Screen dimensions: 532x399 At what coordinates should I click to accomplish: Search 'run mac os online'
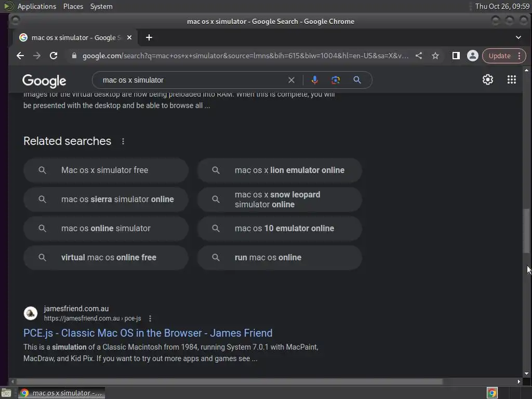(x=280, y=258)
